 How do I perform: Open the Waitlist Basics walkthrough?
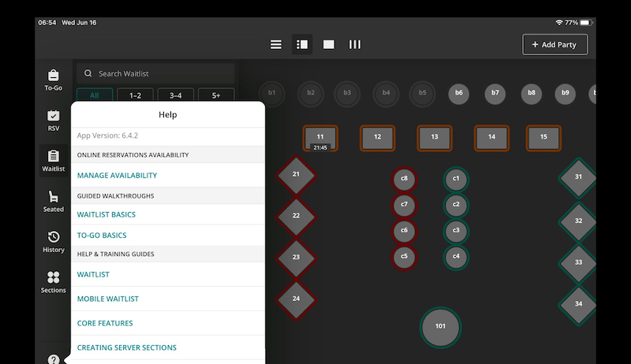[106, 214]
